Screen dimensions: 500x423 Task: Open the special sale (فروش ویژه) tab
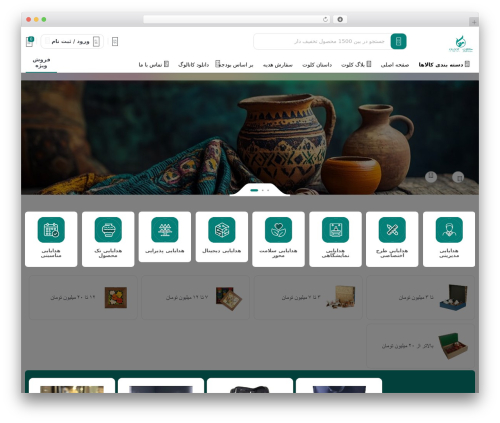click(41, 63)
